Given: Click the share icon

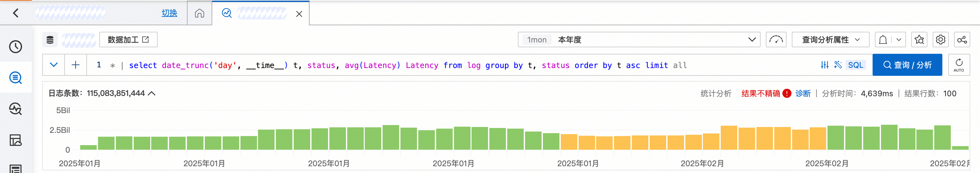Looking at the screenshot, I should coord(962,40).
